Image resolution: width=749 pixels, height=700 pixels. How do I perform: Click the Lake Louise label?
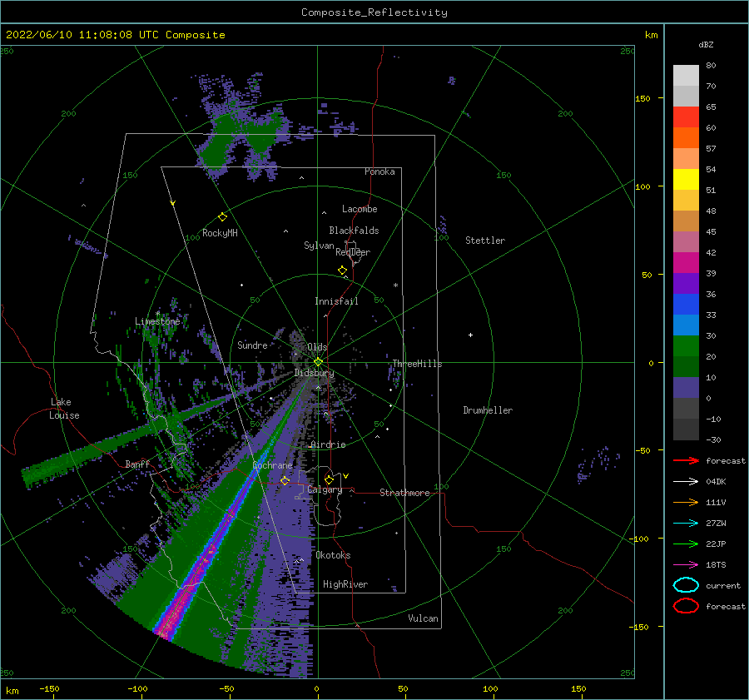point(64,409)
